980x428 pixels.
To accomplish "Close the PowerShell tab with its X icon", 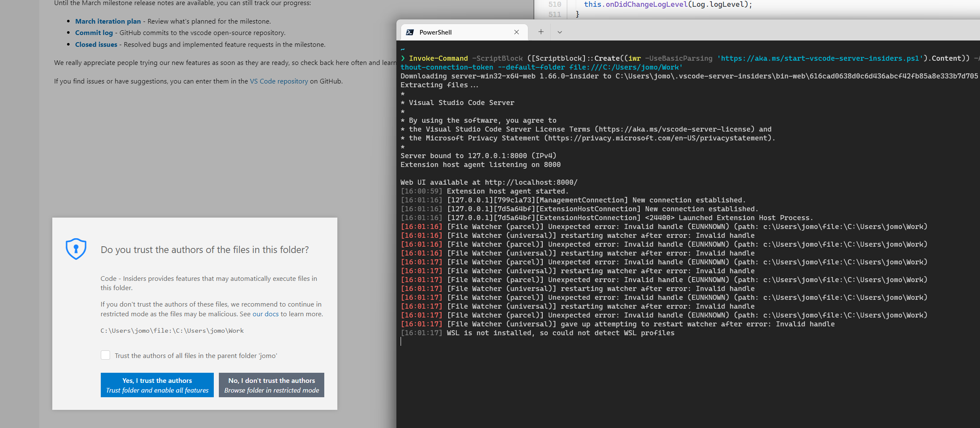I will tap(516, 32).
